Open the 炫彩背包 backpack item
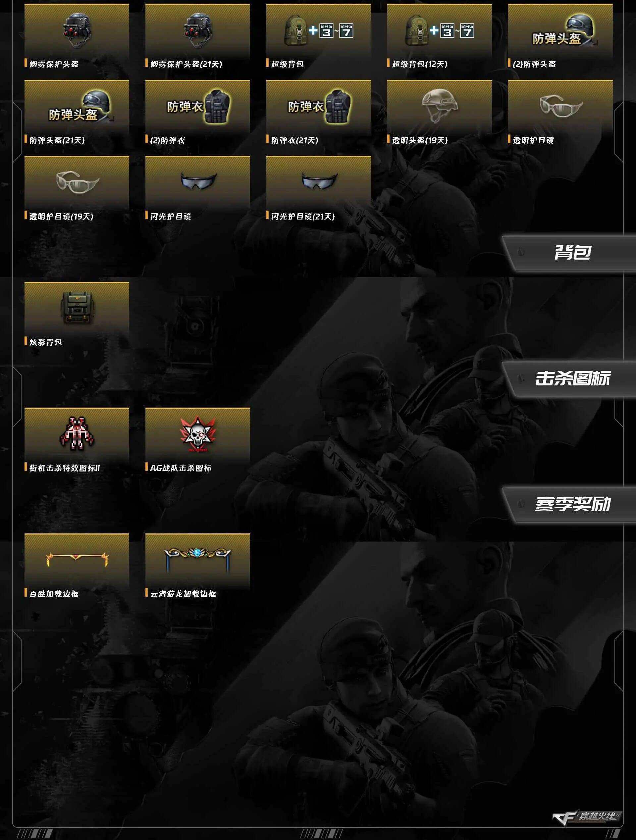The image size is (636, 840). pyautogui.click(x=77, y=315)
